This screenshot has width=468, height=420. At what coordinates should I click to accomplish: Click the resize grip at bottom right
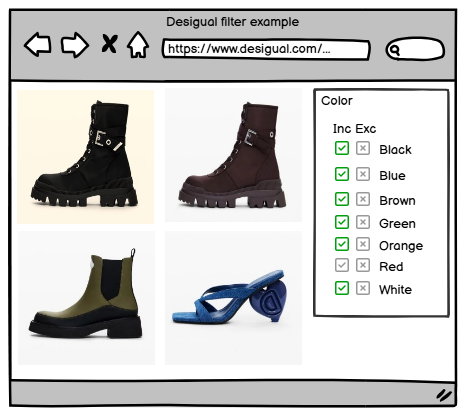pos(444,395)
